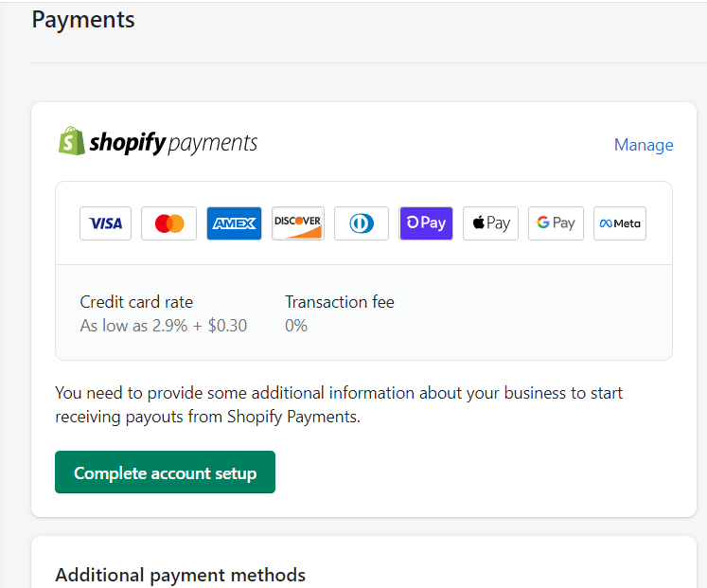Click the Shopify bag logo
Viewport: 707px width, 588px height.
[x=72, y=141]
